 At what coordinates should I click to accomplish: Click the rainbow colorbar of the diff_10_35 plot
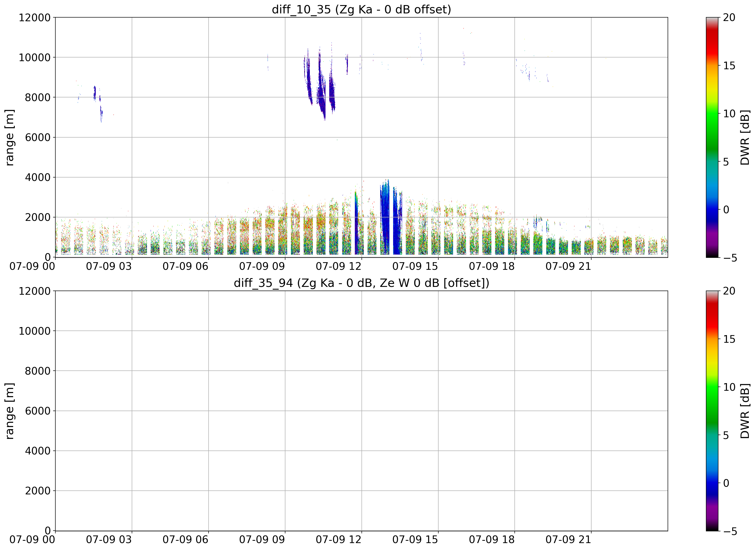712,137
